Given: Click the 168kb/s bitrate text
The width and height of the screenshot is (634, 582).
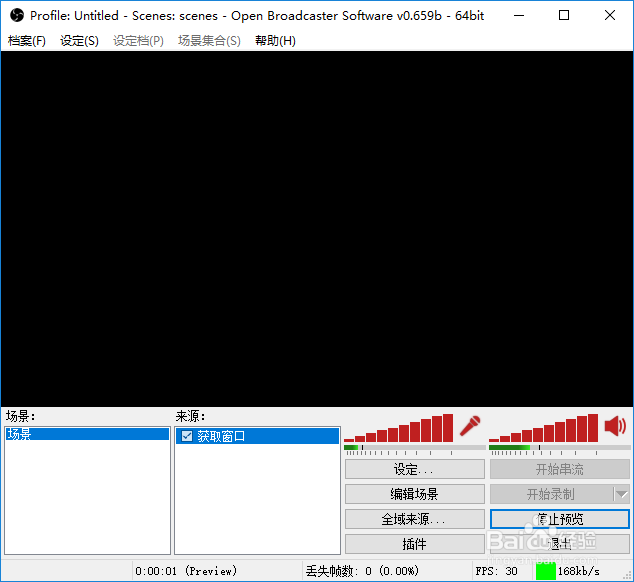Looking at the screenshot, I should tap(579, 571).
